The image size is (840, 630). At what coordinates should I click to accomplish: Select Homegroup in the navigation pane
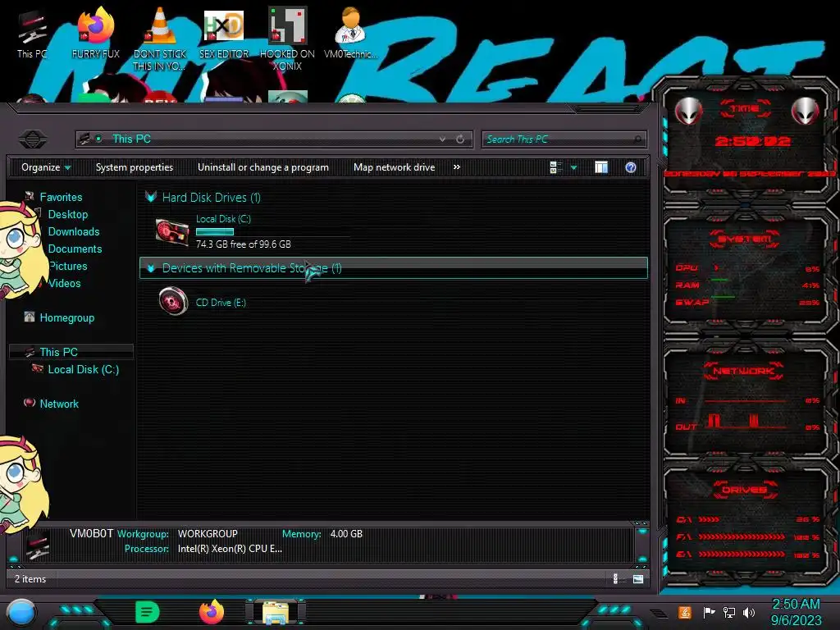tap(67, 317)
